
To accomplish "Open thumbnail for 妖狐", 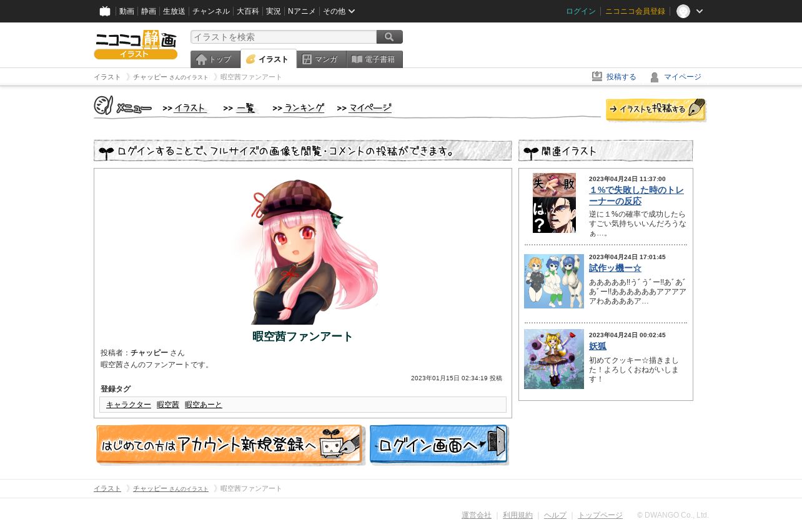I will pyautogui.click(x=554, y=359).
